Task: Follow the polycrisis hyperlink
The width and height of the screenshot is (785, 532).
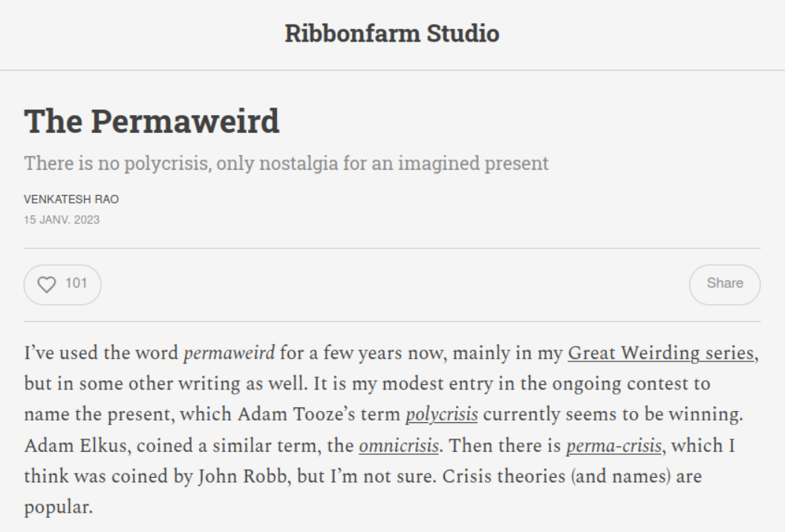Action: point(441,415)
